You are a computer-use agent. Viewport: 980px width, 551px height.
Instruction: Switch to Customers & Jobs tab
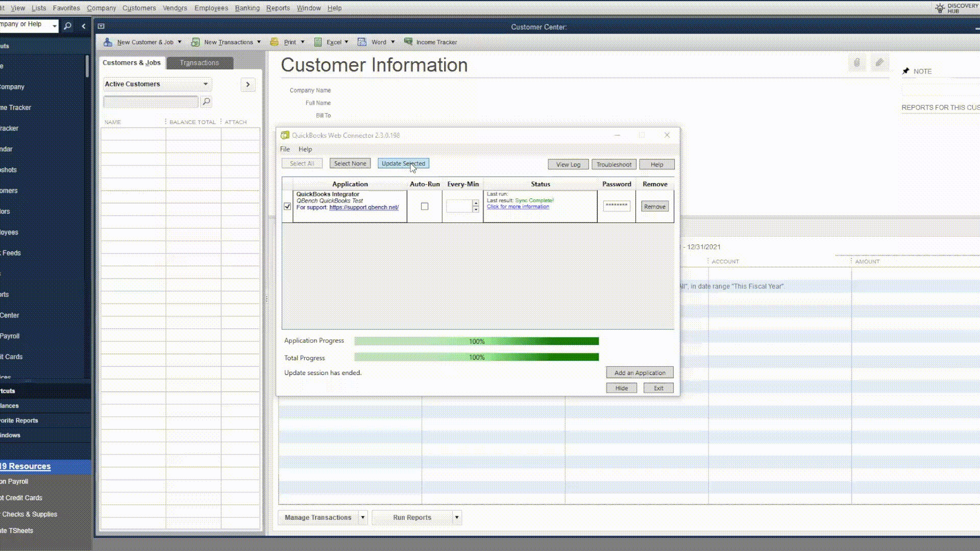(x=132, y=63)
